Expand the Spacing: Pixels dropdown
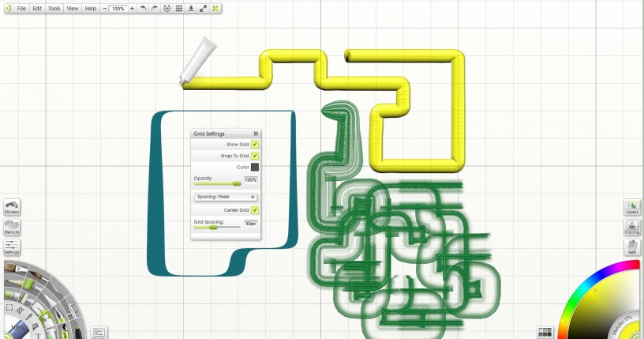The height and width of the screenshot is (339, 644). click(226, 197)
